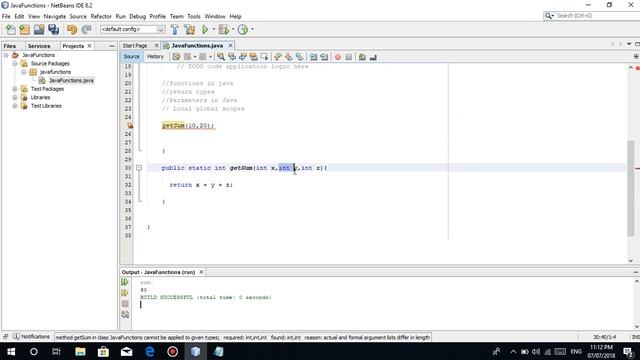Click the Stop icon in Output panel
This screenshot has height=360, width=640.
click(125, 304)
